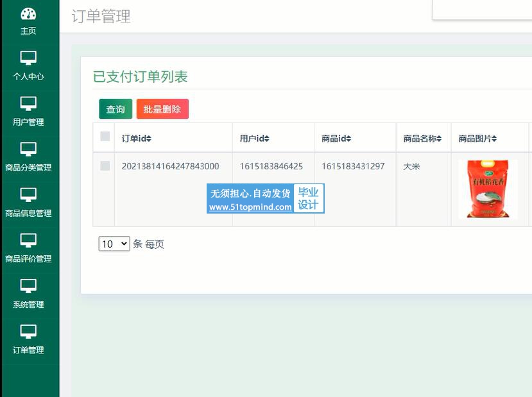
Task: Click the monitor icon above 商品评价管理
Action: pos(28,241)
